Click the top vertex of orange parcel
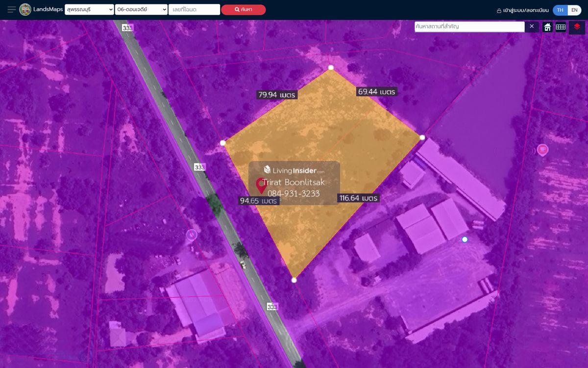 pyautogui.click(x=331, y=68)
